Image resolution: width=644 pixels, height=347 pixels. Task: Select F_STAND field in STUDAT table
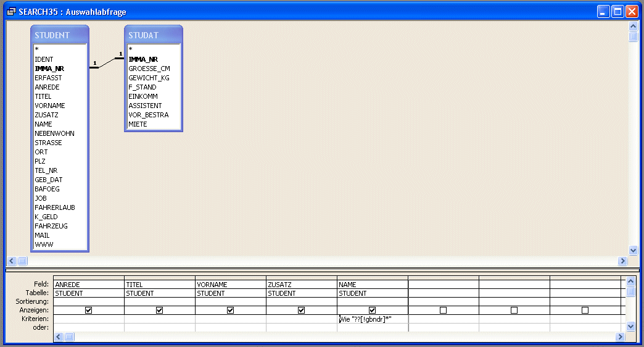pos(154,87)
